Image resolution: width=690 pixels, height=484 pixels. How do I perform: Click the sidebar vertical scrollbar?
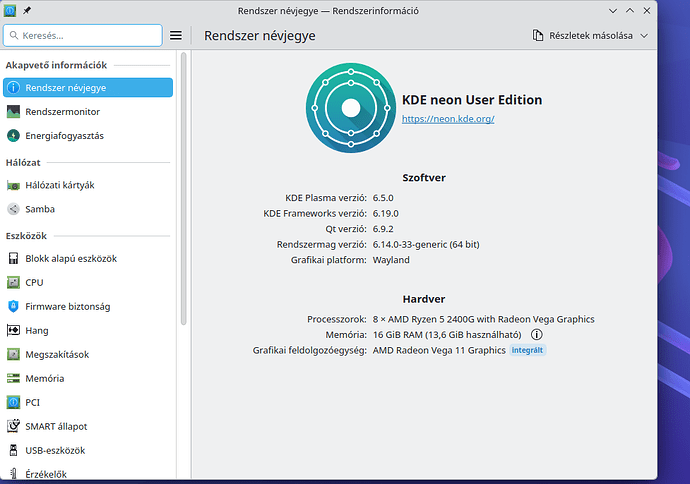pyautogui.click(x=184, y=188)
